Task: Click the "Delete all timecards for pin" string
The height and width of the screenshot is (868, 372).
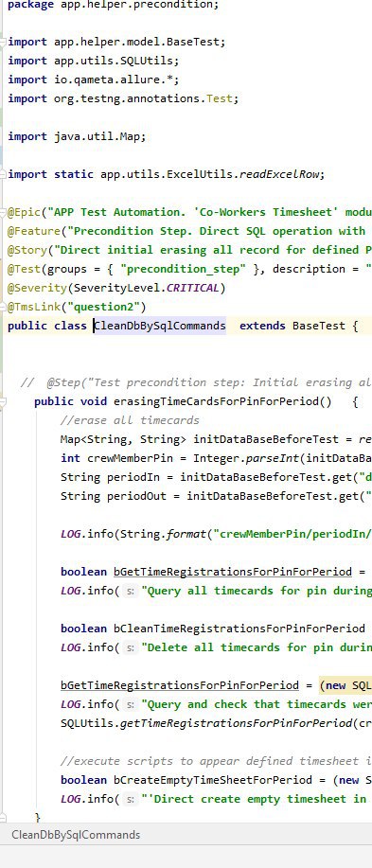Action: [x=257, y=647]
